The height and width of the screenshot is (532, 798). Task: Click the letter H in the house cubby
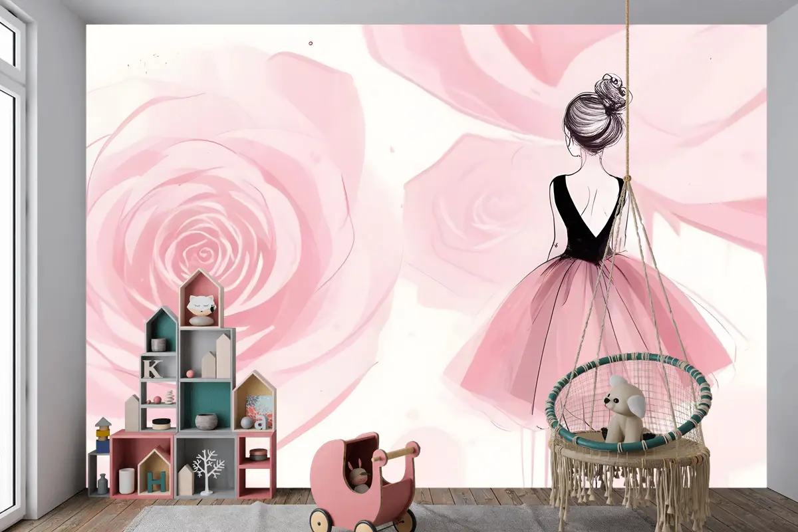[x=155, y=480]
